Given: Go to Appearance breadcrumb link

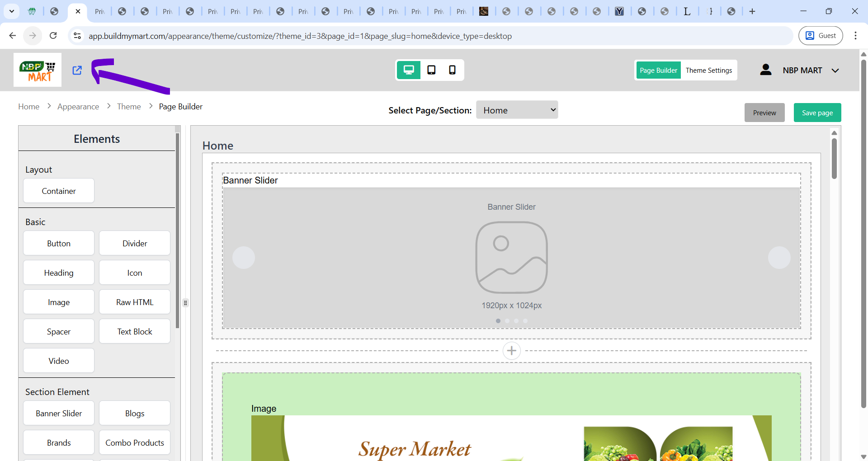Looking at the screenshot, I should [78, 107].
